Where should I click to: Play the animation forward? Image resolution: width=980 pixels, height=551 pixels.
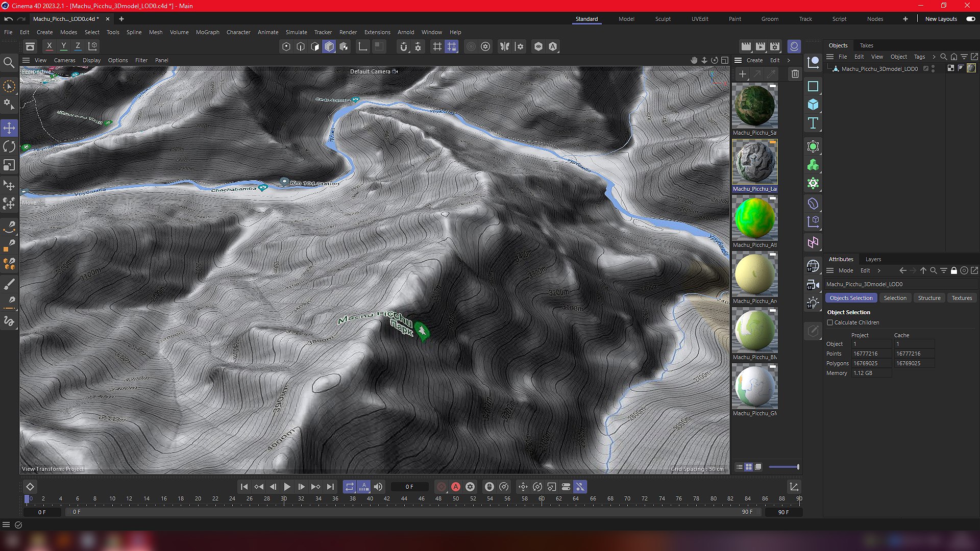pyautogui.click(x=287, y=487)
